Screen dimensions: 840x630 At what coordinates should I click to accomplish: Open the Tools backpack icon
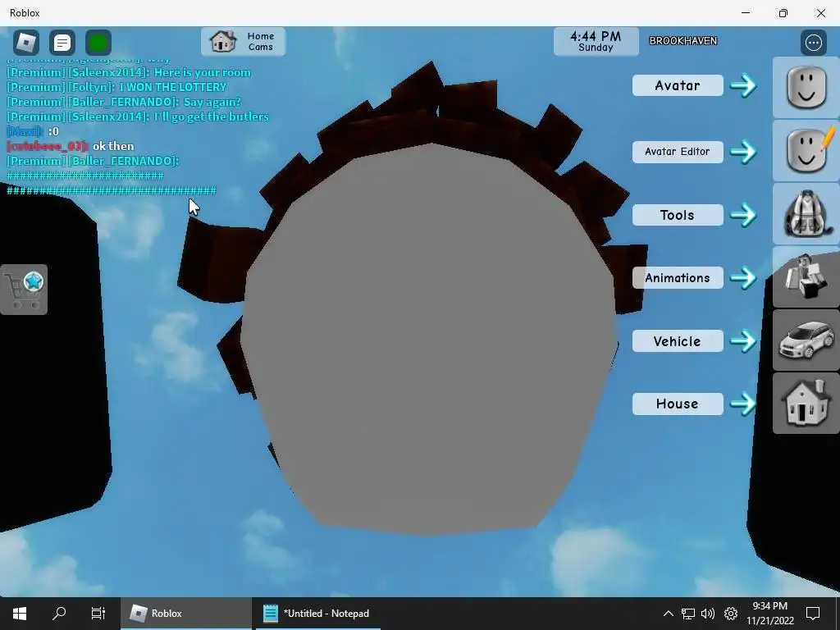click(806, 214)
